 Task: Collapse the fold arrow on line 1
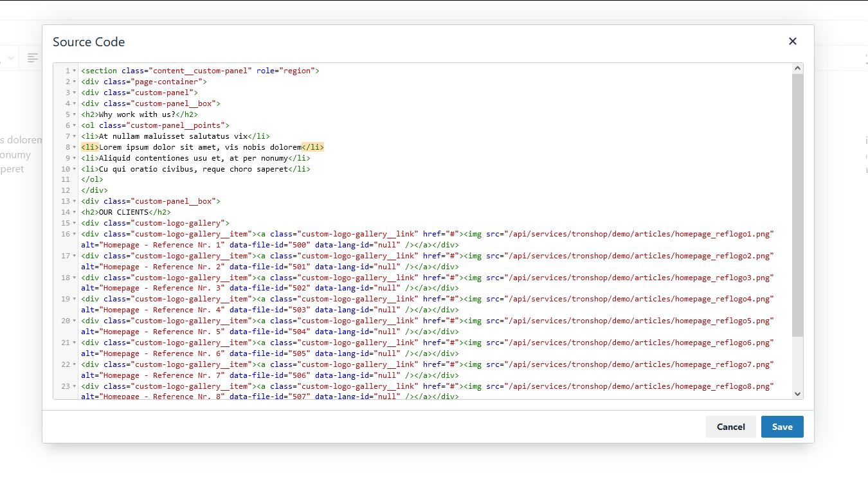pyautogui.click(x=75, y=71)
